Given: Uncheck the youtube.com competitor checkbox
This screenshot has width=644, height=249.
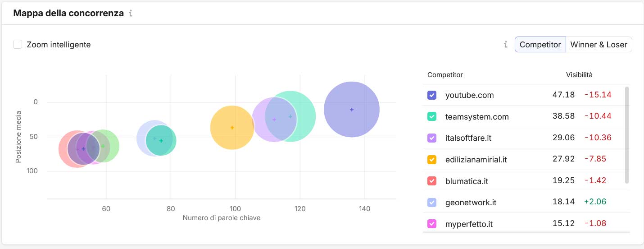Looking at the screenshot, I should (x=431, y=95).
